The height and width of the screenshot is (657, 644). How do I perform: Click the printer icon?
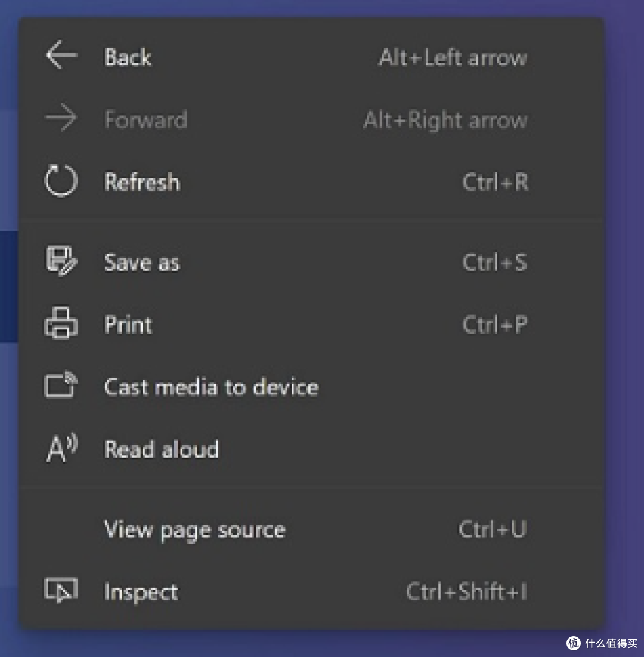(61, 323)
